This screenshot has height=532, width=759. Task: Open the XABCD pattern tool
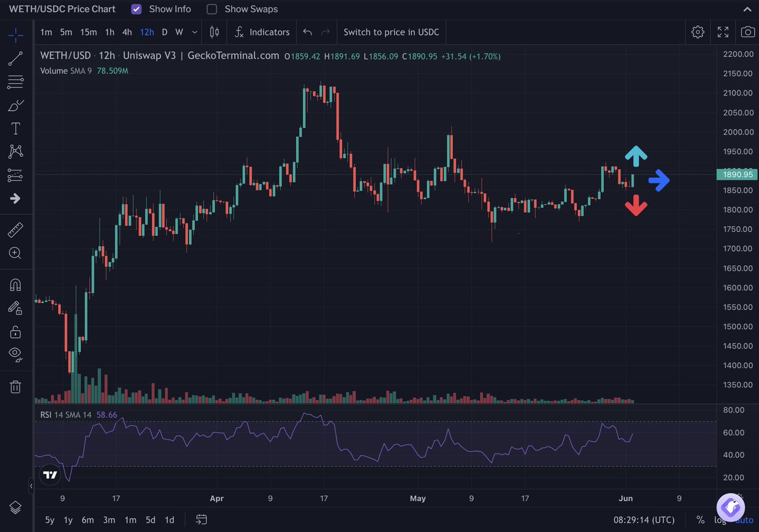(15, 151)
